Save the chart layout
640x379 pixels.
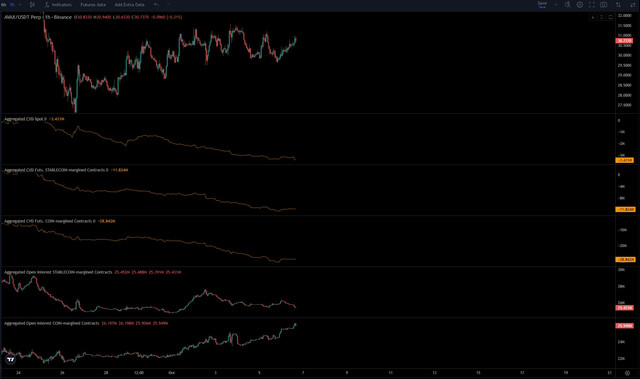542,4
